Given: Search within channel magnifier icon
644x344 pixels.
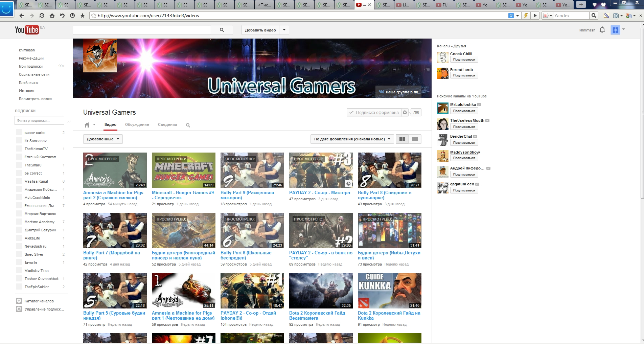Looking at the screenshot, I should click(x=188, y=125).
